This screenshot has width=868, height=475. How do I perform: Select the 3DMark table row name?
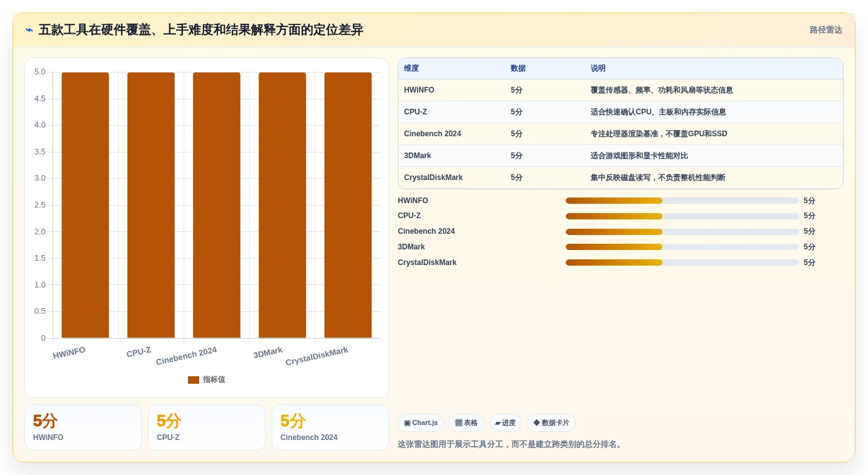pos(417,156)
